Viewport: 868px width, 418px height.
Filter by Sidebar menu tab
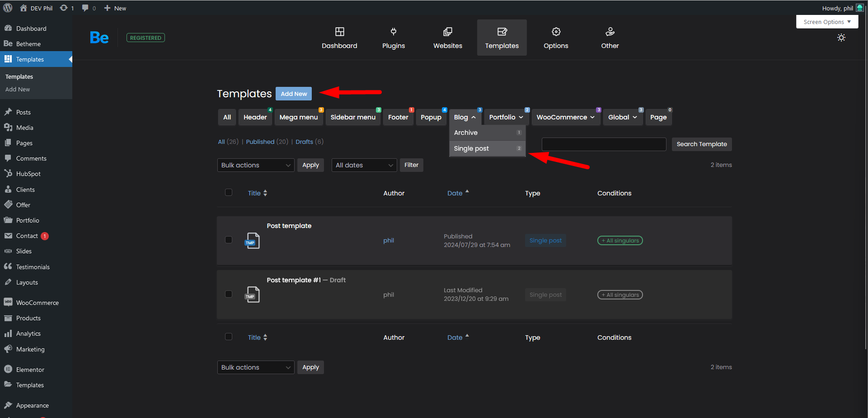click(353, 117)
